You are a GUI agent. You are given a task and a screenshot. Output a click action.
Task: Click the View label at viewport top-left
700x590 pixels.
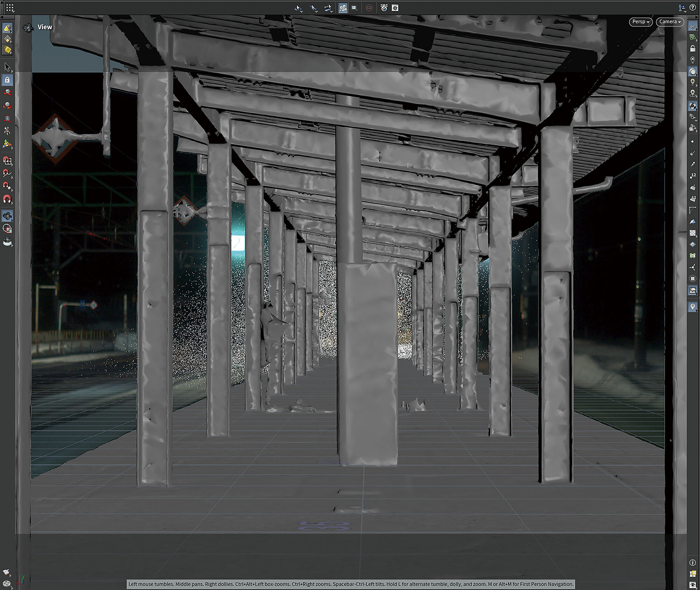pyautogui.click(x=45, y=27)
